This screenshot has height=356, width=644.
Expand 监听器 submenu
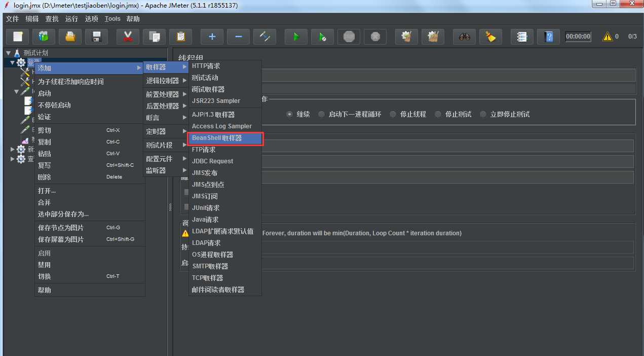pyautogui.click(x=166, y=170)
